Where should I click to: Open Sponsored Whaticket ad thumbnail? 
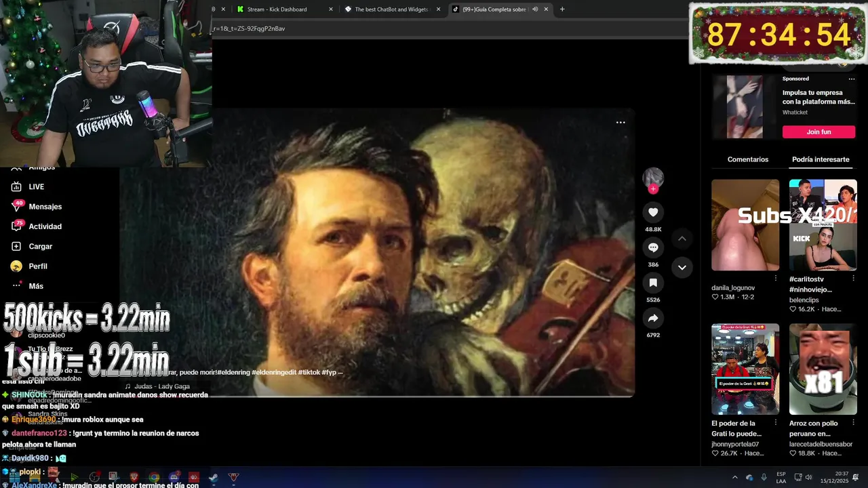coord(745,107)
